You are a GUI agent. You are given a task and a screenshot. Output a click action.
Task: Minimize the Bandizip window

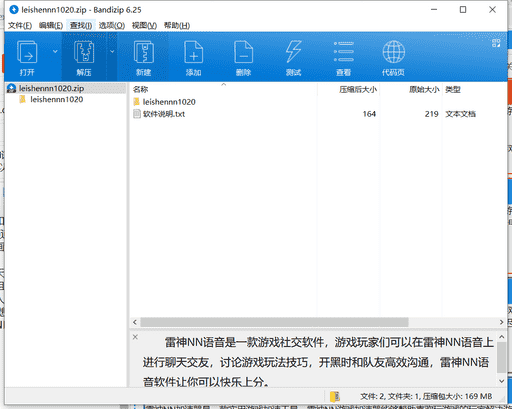tap(434, 10)
